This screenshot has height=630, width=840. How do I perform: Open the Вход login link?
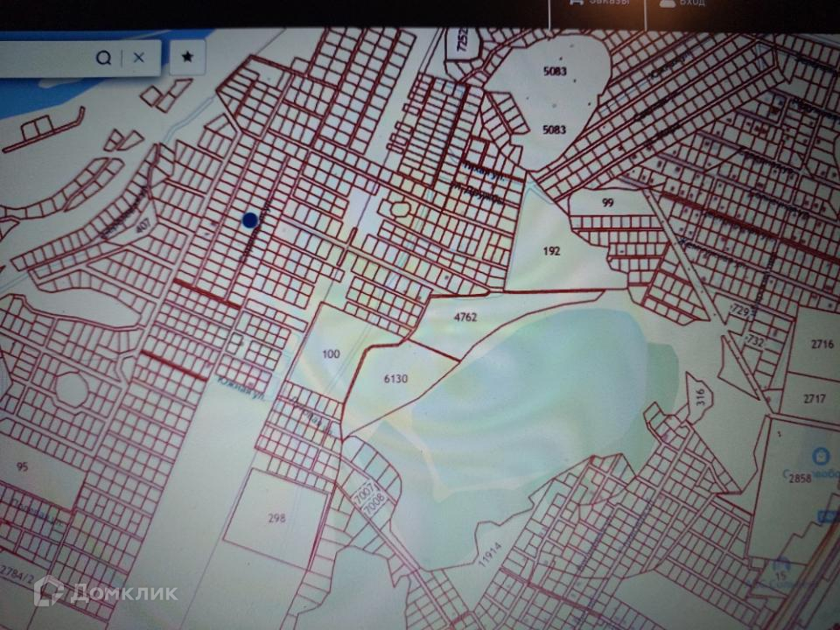pos(683,2)
